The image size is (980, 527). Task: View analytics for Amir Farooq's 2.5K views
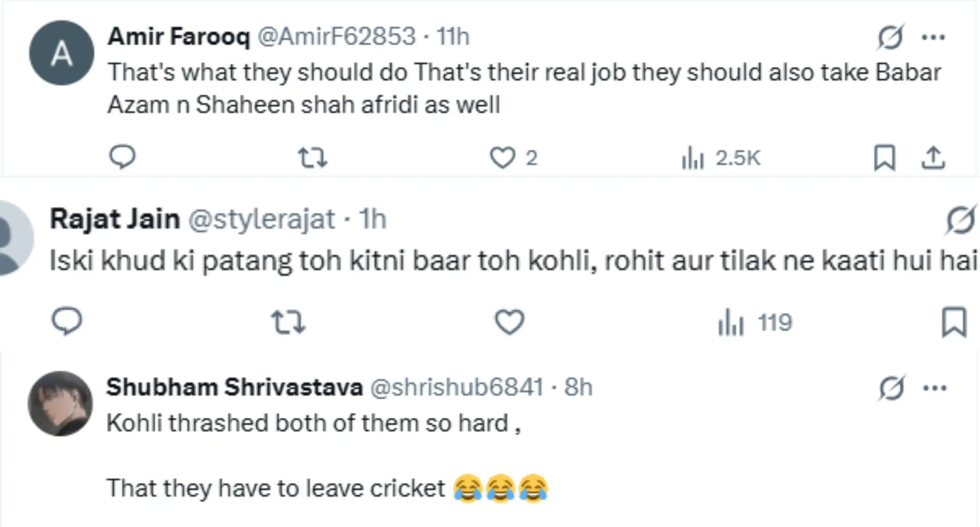click(721, 158)
